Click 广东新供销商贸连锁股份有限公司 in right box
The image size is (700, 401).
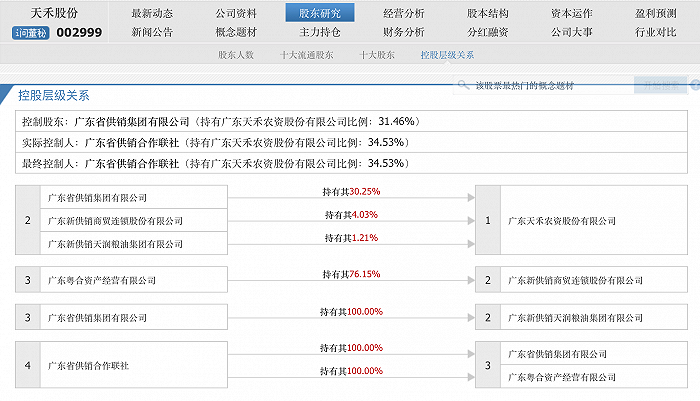tap(575, 280)
